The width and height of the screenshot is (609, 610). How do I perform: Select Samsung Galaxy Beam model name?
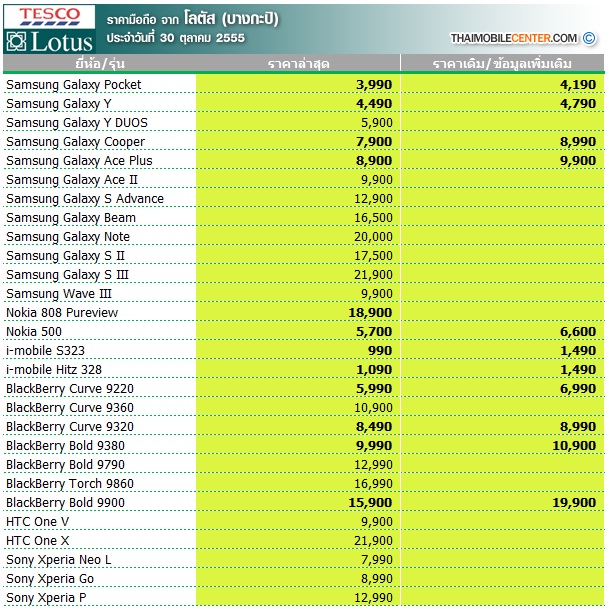(71, 217)
